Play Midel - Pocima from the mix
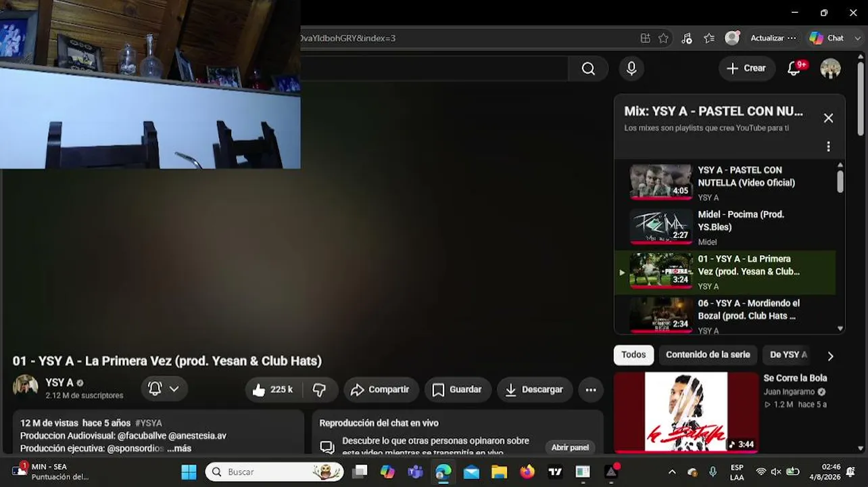The image size is (868, 487). coord(726,227)
